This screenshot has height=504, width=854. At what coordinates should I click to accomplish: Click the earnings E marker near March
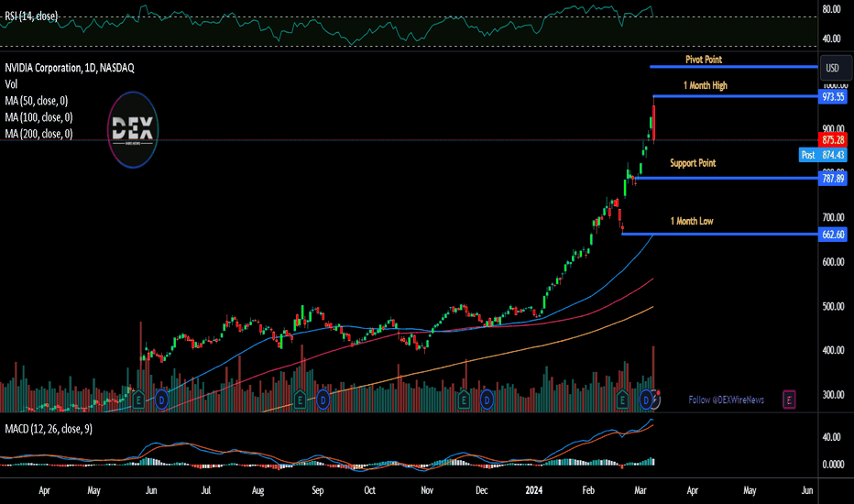click(x=622, y=400)
